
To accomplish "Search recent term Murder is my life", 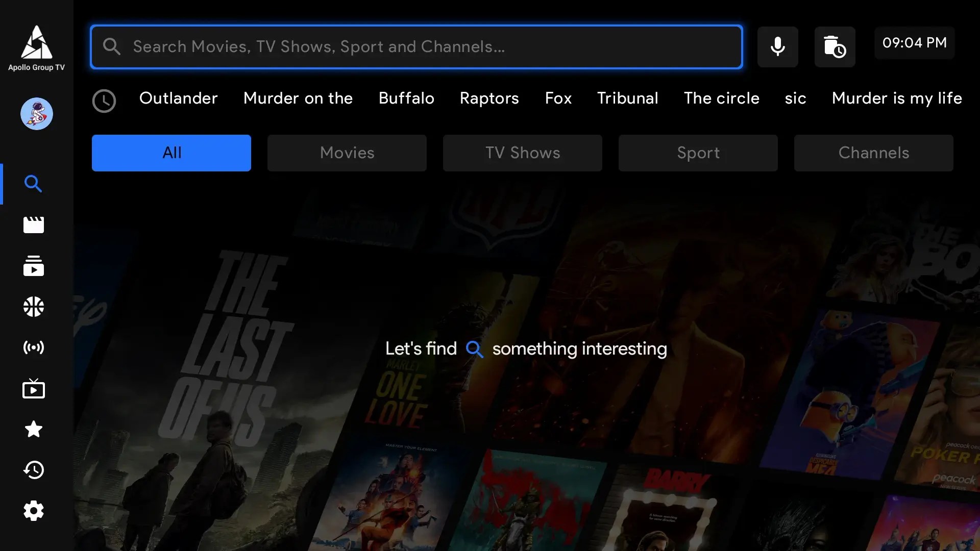I will point(897,98).
